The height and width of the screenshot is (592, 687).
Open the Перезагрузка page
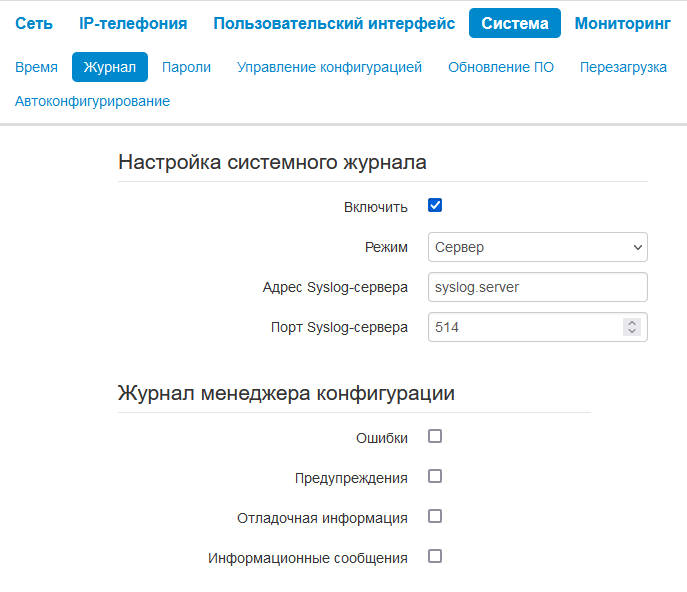(623, 67)
